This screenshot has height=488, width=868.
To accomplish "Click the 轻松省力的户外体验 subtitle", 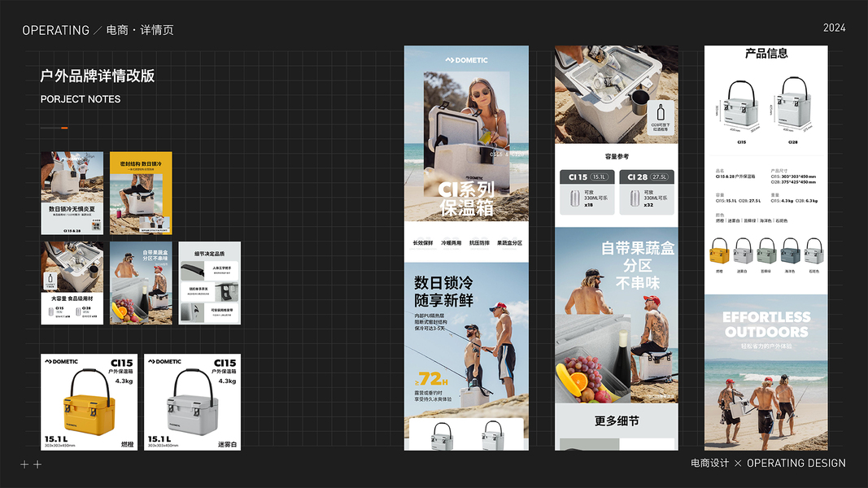I will click(766, 346).
